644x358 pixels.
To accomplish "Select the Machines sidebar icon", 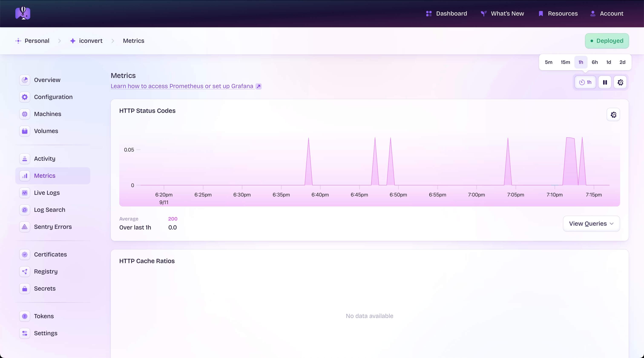I will click(x=24, y=114).
